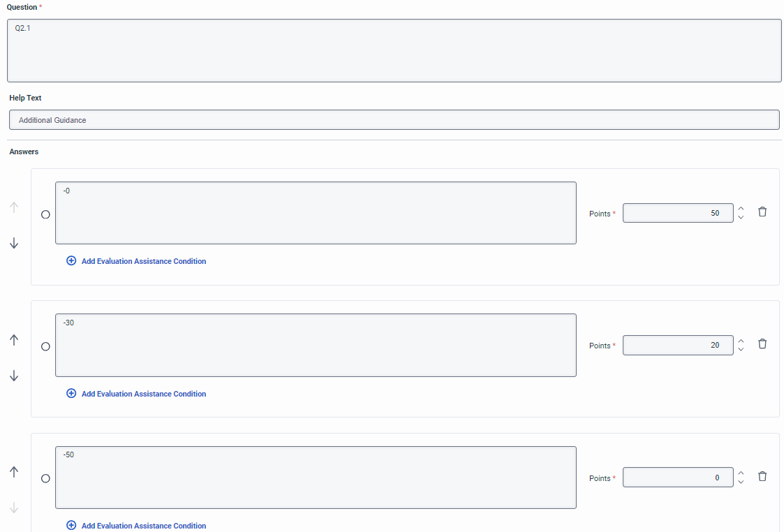Add Evaluation Assistance Condition to "-30" answer
This screenshot has width=784, height=532.
[x=143, y=394]
